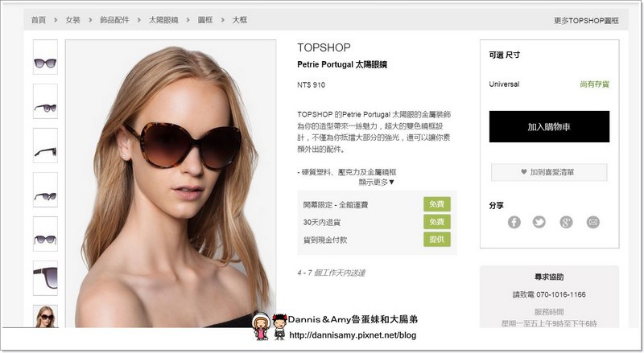Open the 太陽眼鏡 breadcrumb
Viewport: 644px width, 353px height.
[x=163, y=20]
